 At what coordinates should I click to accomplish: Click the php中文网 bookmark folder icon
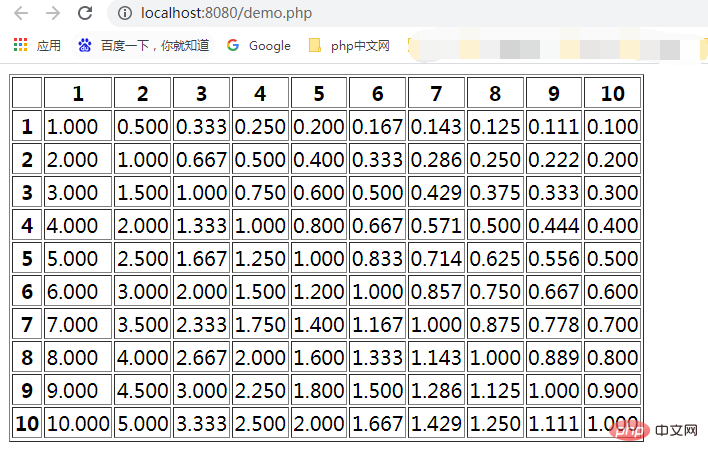(x=315, y=45)
